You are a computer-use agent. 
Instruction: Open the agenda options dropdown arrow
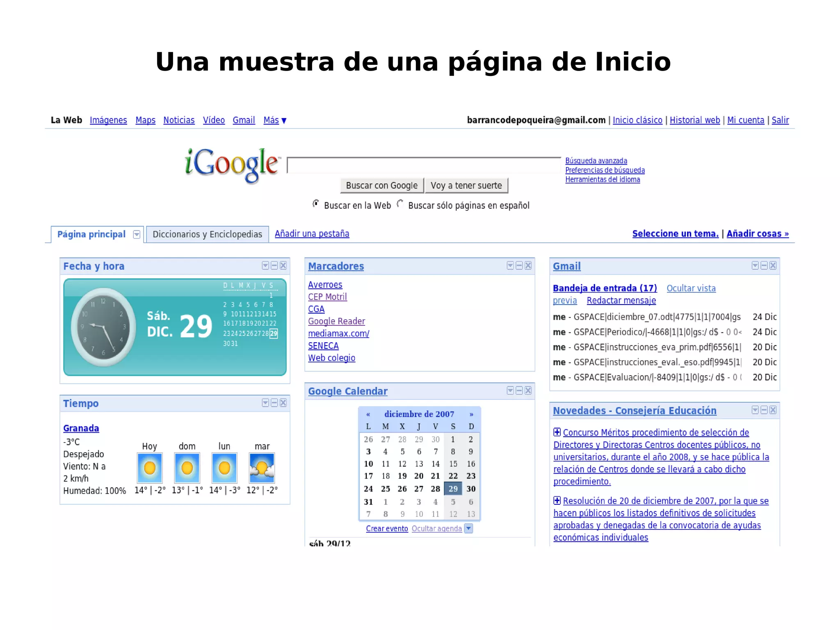[x=468, y=529]
